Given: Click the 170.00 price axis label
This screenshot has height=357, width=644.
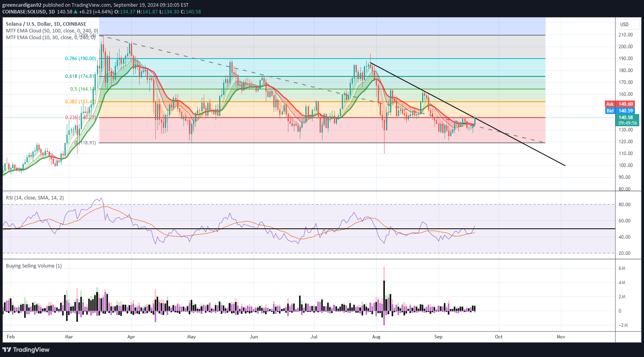Looking at the screenshot, I should (x=626, y=82).
